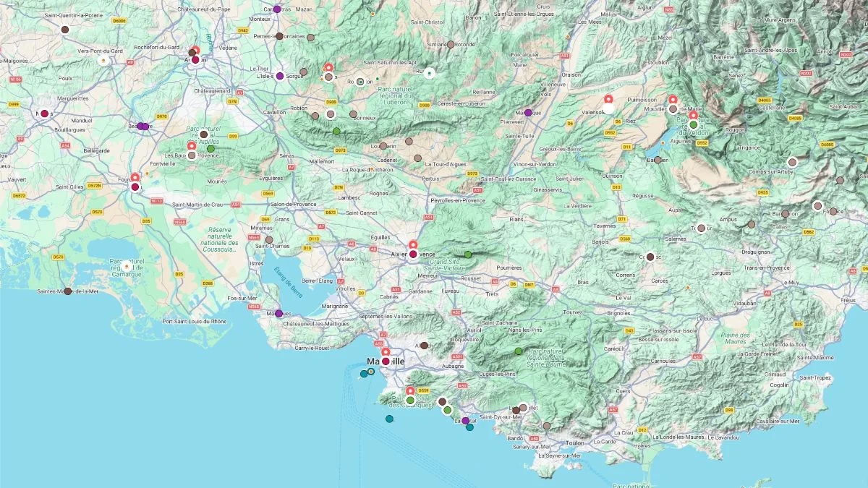
Task: Open the brown marker at Bauduen
Action: click(658, 160)
